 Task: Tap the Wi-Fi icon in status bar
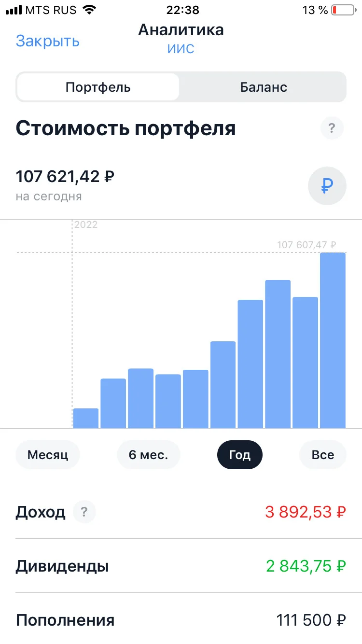tap(89, 9)
